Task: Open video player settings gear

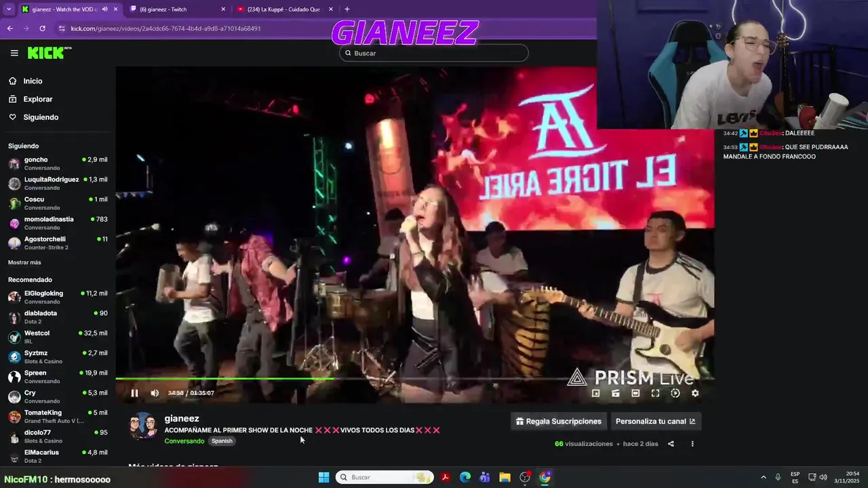Action: tap(694, 393)
